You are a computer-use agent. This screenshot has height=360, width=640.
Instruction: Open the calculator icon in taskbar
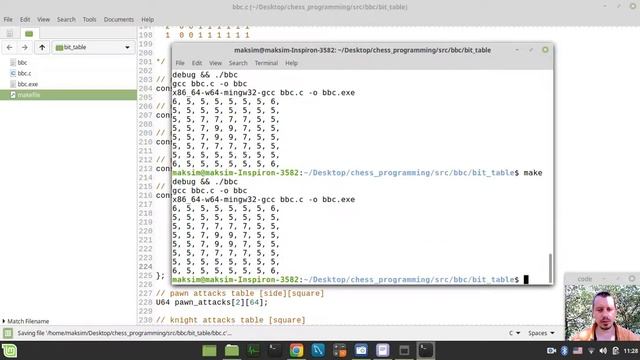coord(340,350)
